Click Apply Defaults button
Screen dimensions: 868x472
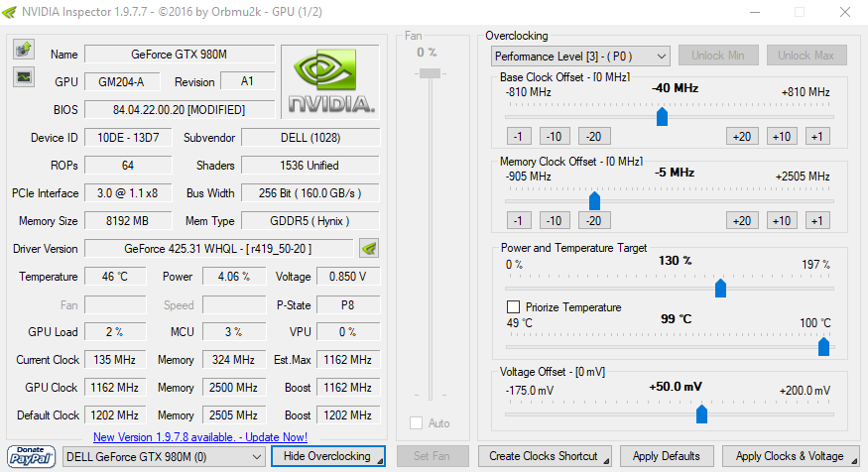click(x=667, y=456)
